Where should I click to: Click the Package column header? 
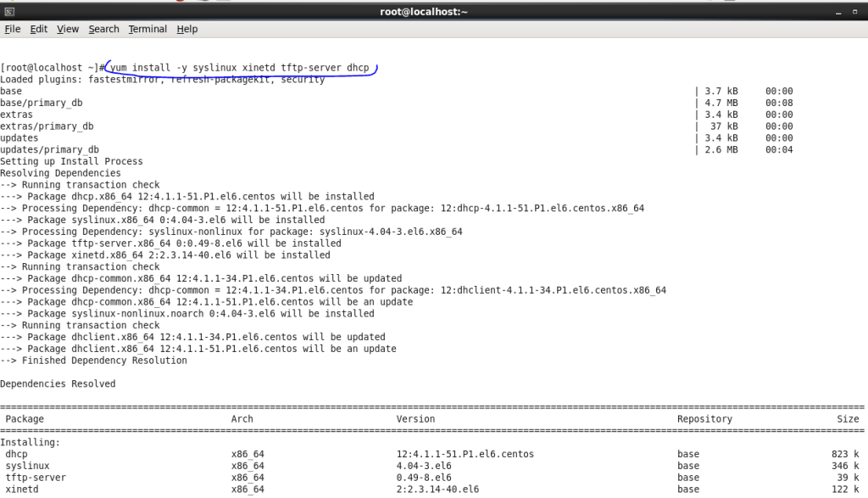pos(25,419)
